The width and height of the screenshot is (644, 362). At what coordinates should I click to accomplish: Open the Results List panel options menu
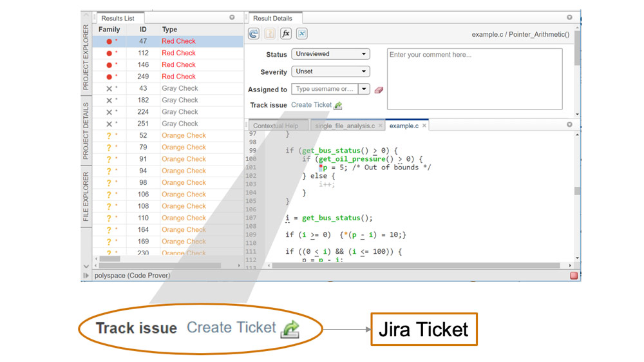pos(232,18)
